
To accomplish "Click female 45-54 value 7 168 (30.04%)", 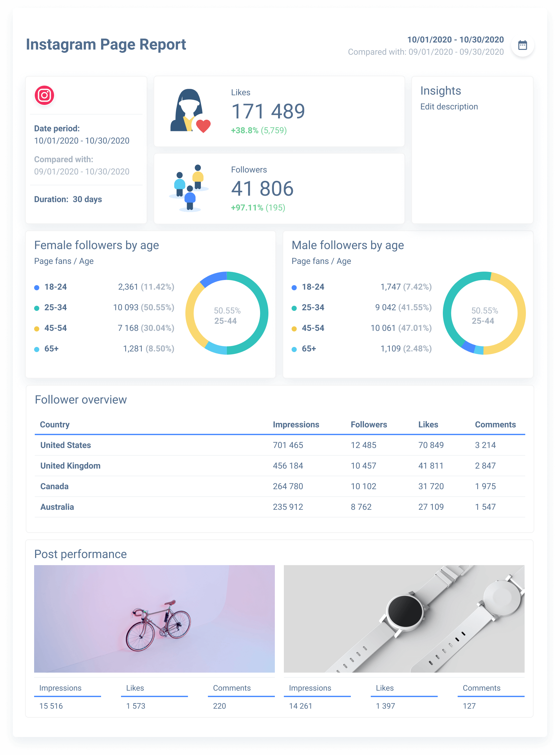I will 146,328.
